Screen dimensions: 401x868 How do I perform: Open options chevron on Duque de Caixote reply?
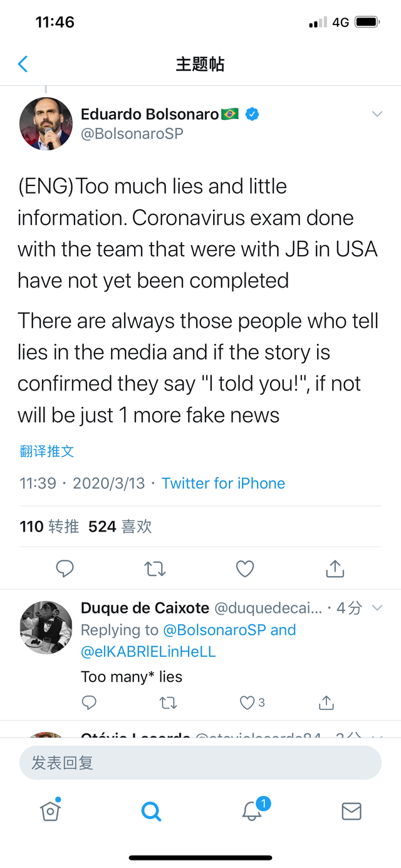377,608
